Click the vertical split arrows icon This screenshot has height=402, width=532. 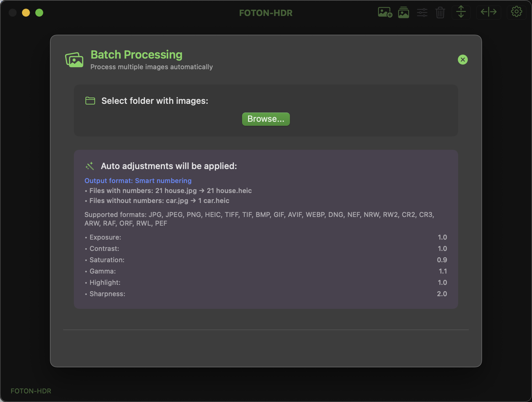461,12
